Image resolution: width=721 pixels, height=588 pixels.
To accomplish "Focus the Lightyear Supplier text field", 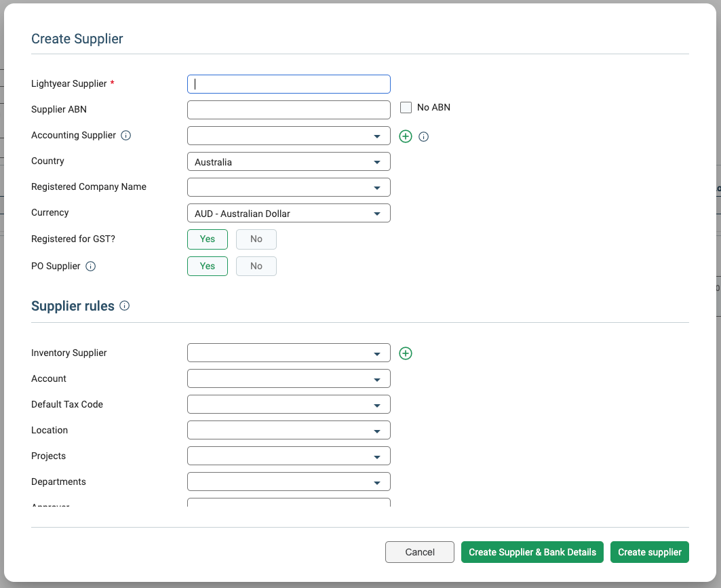I will coord(289,84).
